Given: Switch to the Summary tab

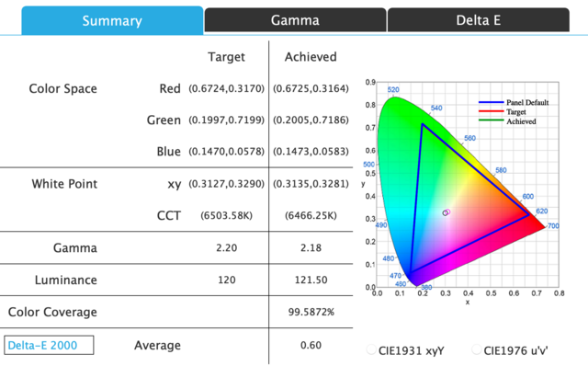Looking at the screenshot, I should [112, 20].
